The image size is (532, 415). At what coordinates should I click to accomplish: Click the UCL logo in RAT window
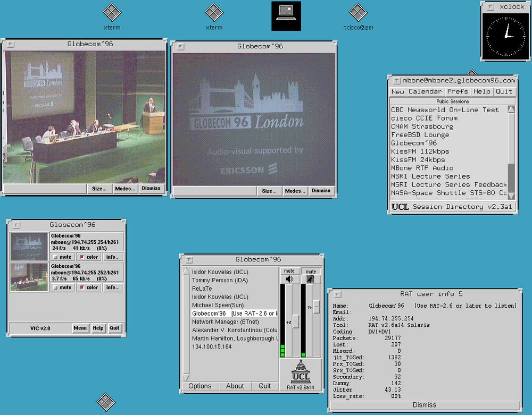[301, 371]
